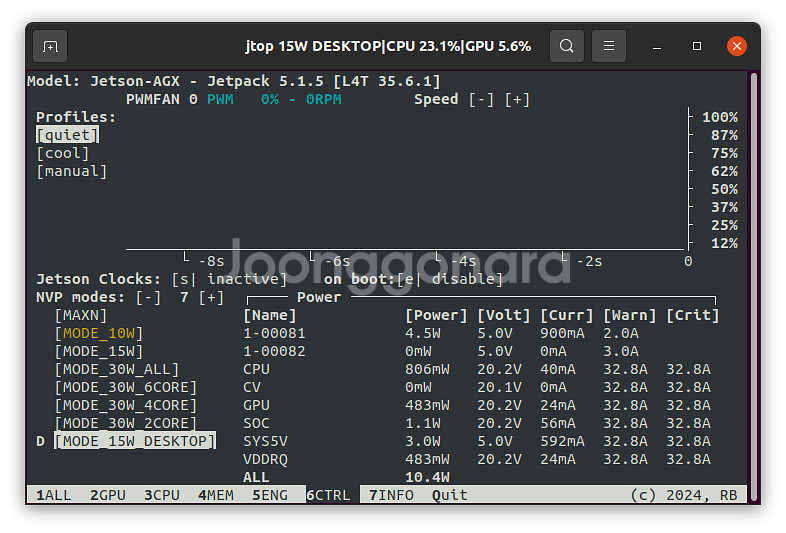Click the VDDRQ row name
Screen dimensions: 786x533
(265, 459)
